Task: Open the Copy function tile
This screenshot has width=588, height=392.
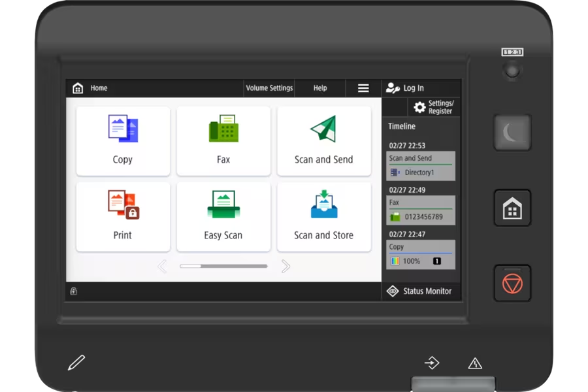Action: [x=123, y=140]
